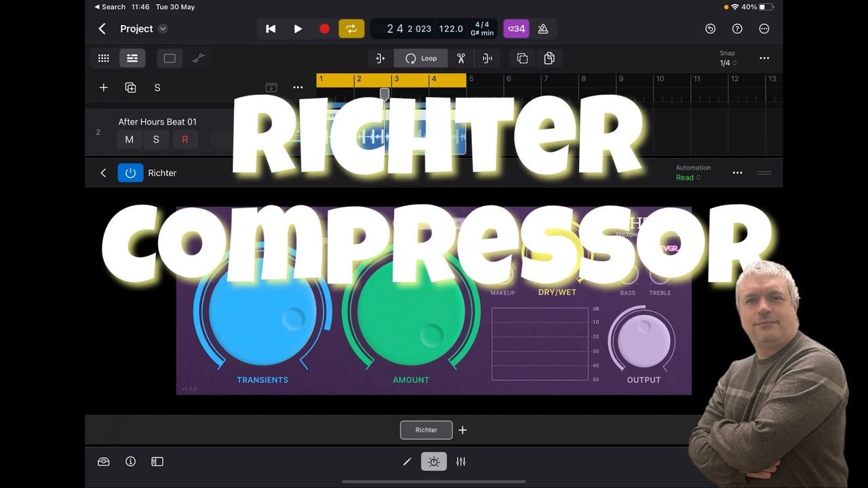Toggle the Richter plugin power button

130,173
